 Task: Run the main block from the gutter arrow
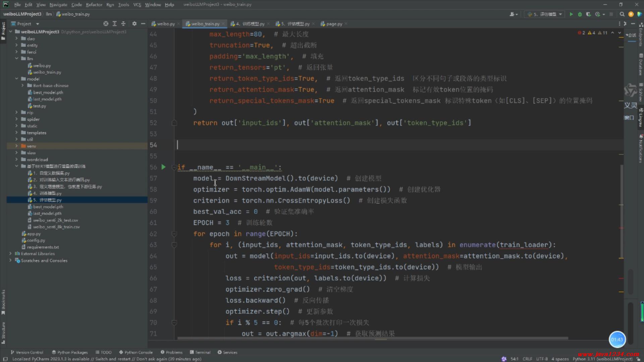click(x=163, y=167)
